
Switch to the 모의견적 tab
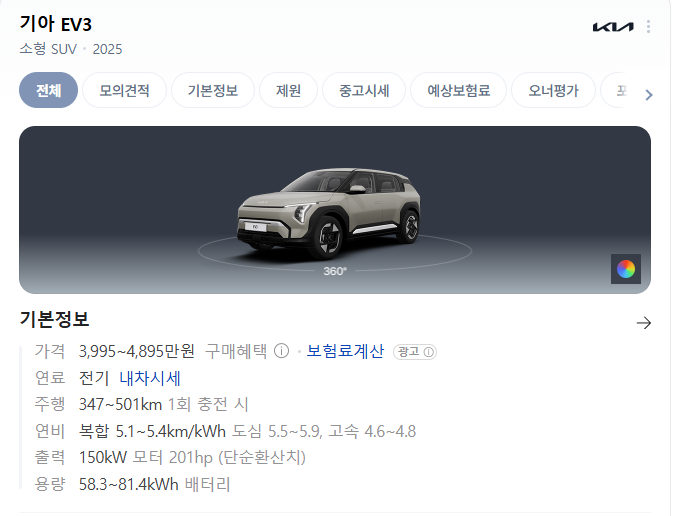124,90
